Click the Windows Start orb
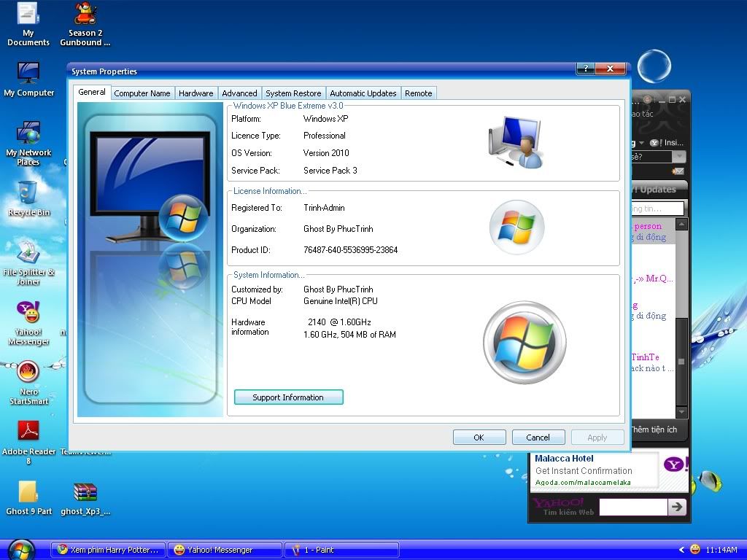 (x=21, y=549)
